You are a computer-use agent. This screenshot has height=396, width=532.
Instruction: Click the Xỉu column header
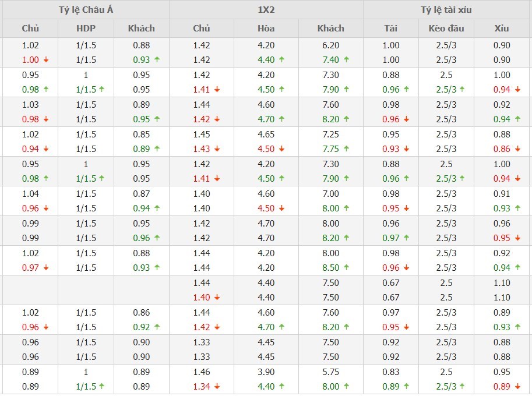(501, 28)
